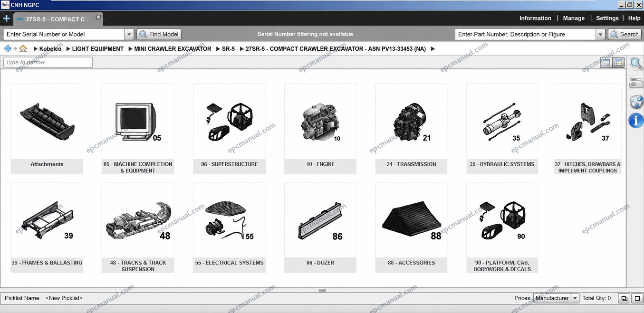The image size is (644, 313).
Task: Open the picklist card sidebar icon
Action: (636, 83)
